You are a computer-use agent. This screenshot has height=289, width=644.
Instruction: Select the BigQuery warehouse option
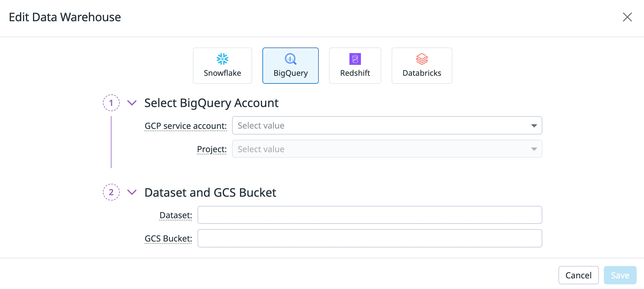290,66
